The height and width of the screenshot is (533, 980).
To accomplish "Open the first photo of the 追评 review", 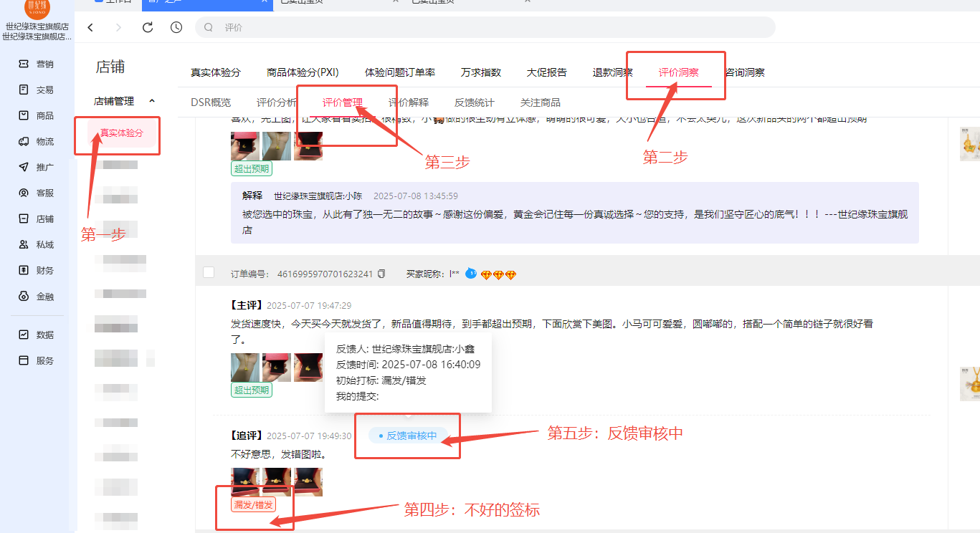I will 244,481.
